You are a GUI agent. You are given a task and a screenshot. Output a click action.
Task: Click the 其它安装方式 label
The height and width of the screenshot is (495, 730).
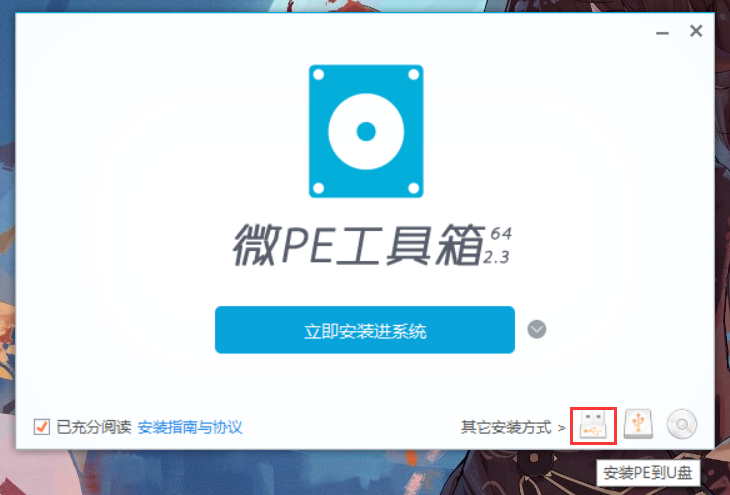click(506, 427)
